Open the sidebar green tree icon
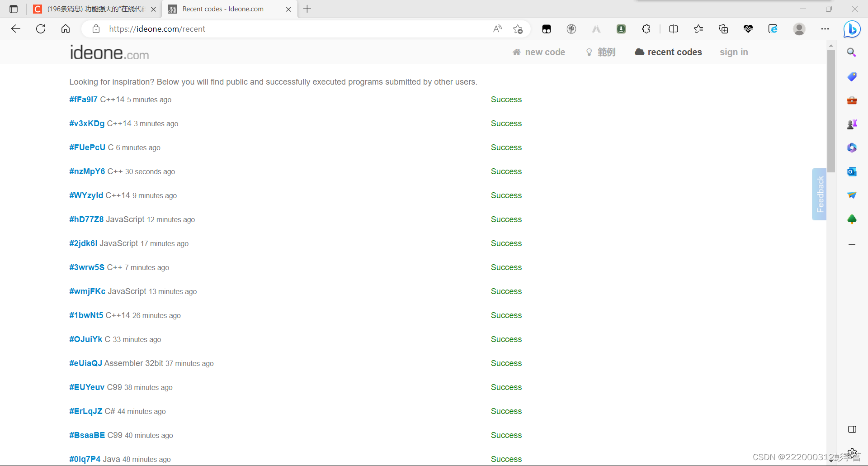The width and height of the screenshot is (868, 466). (852, 219)
